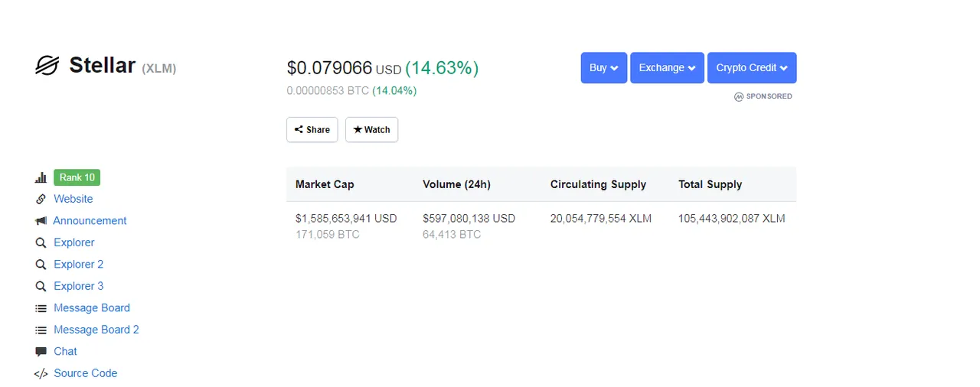Click the 105,443,902,087 XLM total supply
Viewport: 980px width, 387px height.
point(731,218)
